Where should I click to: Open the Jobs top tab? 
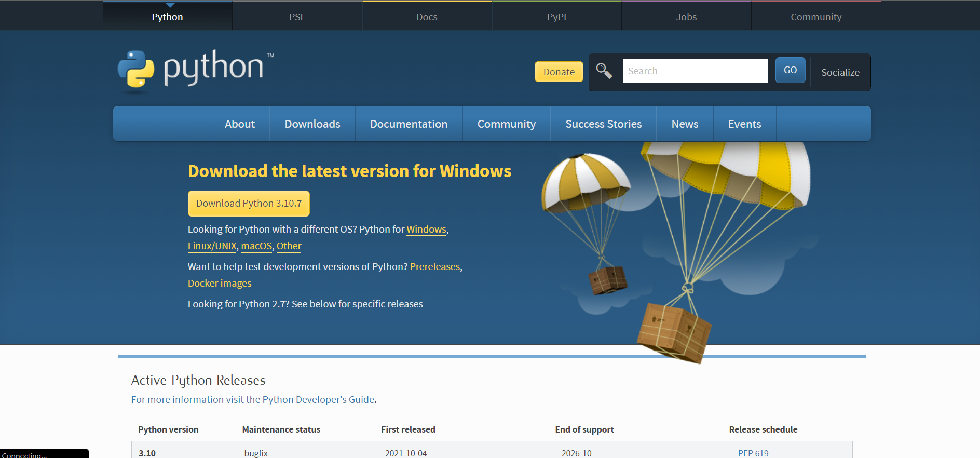pos(686,17)
